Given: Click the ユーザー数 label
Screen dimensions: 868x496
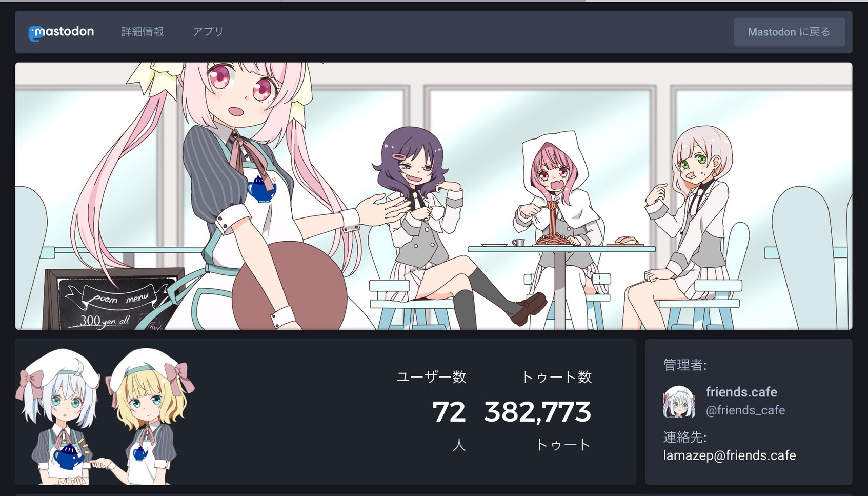Looking at the screenshot, I should click(x=431, y=377).
